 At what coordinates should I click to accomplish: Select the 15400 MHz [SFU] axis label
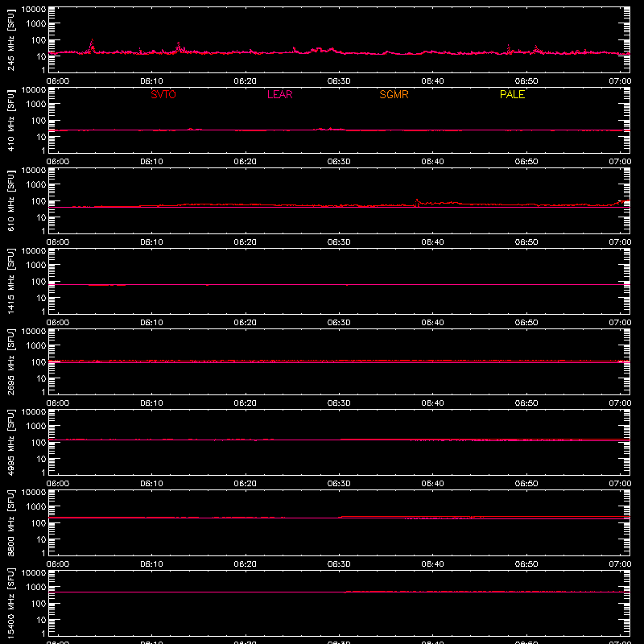[x=11, y=603]
